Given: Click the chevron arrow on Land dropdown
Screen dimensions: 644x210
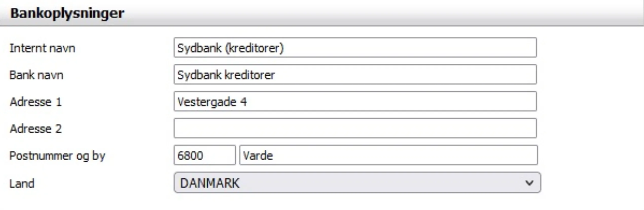Looking at the screenshot, I should (x=529, y=183).
